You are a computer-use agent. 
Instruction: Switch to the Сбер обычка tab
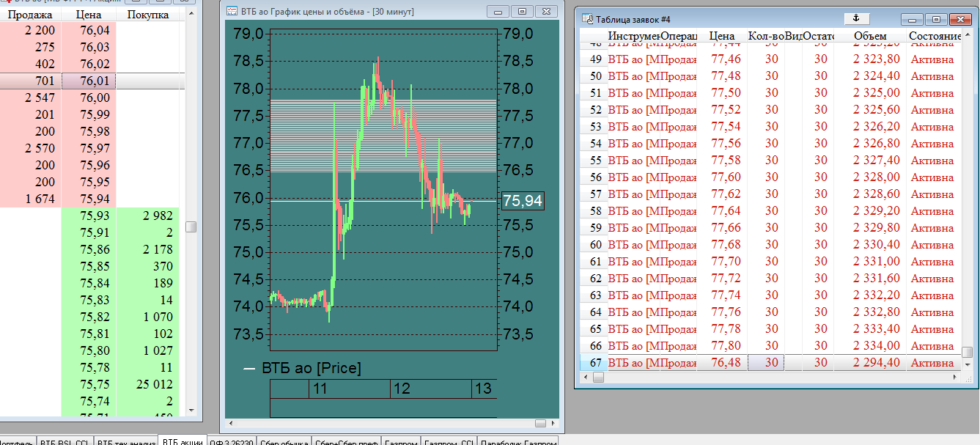[x=284, y=442]
